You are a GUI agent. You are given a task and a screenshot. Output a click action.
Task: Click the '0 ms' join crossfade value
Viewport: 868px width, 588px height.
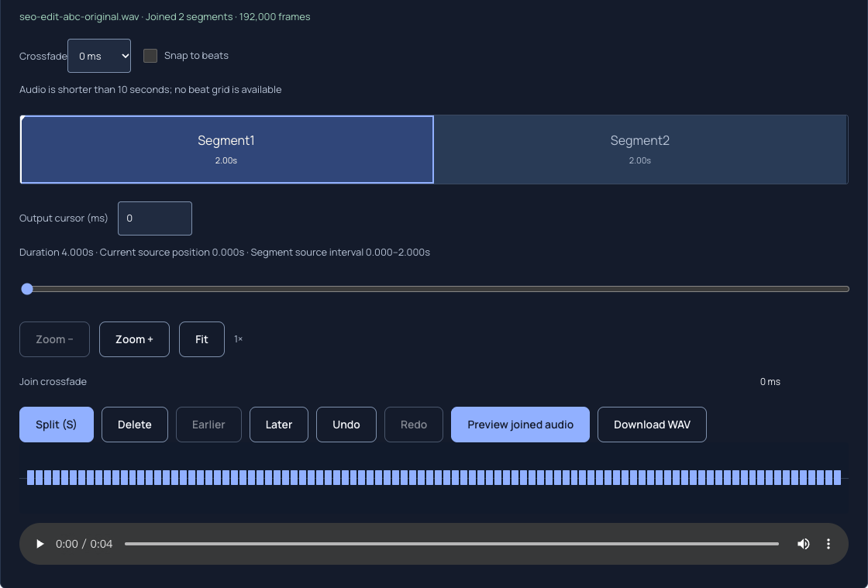[770, 382]
